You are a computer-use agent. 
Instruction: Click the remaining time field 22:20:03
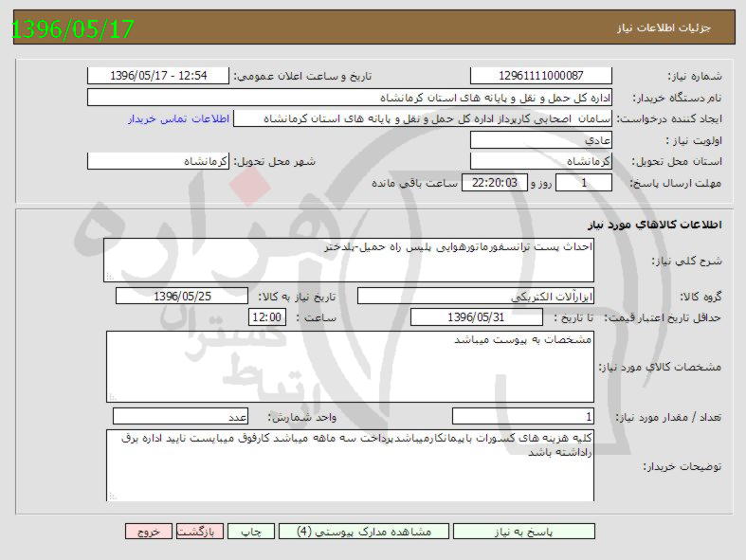(x=492, y=183)
